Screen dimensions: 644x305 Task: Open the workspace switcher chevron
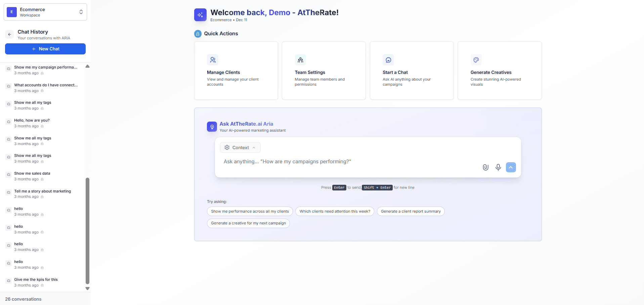pos(81,12)
